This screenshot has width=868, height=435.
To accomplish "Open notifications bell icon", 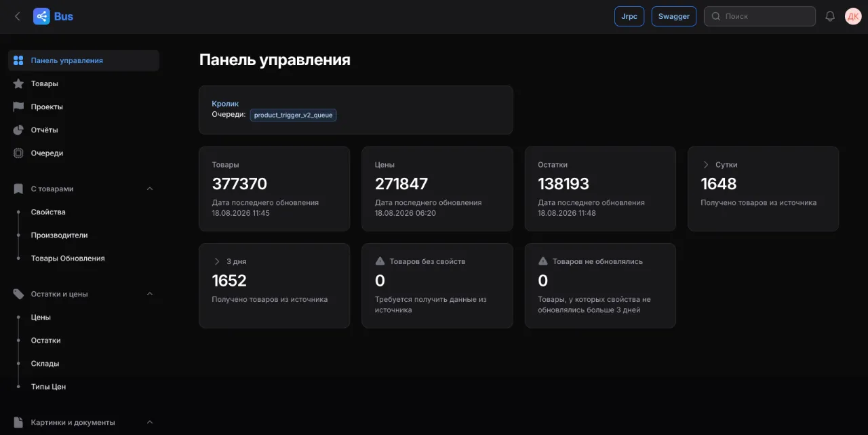I will (830, 16).
